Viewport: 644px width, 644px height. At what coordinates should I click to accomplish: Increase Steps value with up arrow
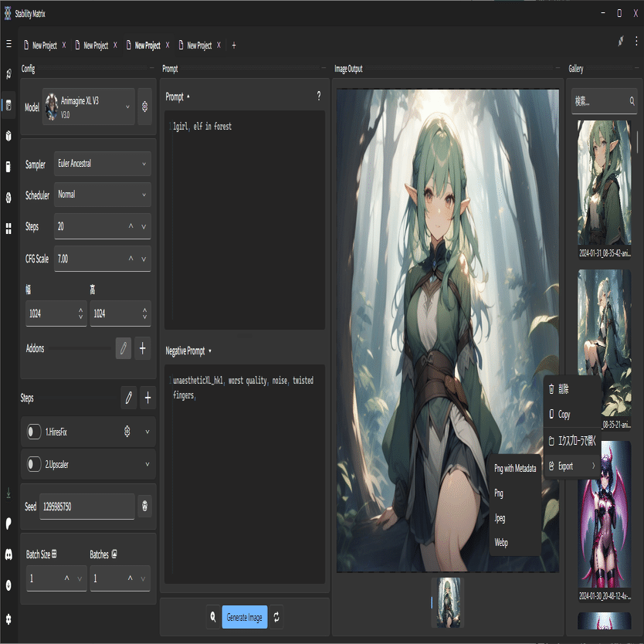130,227
